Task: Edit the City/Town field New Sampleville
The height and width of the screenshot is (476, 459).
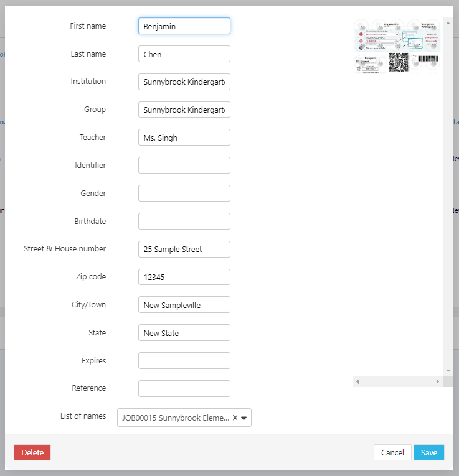Action: pyautogui.click(x=184, y=305)
